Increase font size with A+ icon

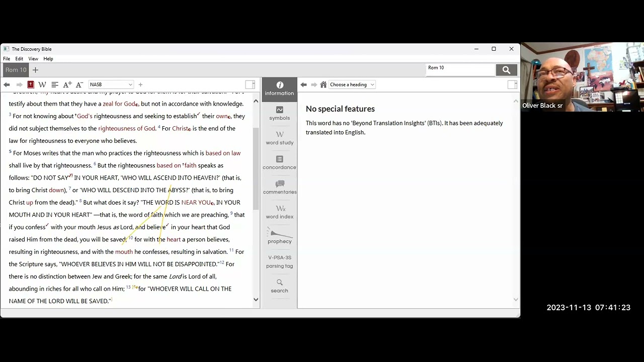(67, 84)
